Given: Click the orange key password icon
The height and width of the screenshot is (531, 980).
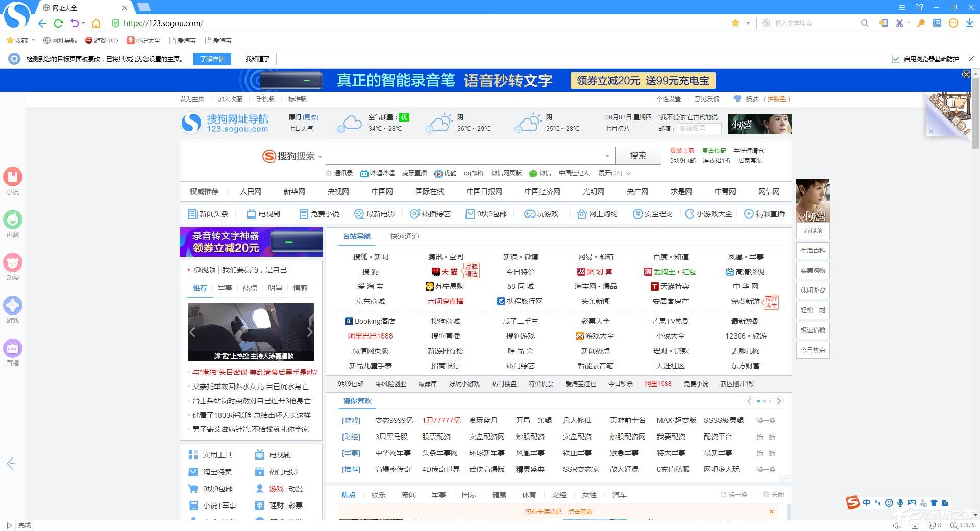Looking at the screenshot, I should [921, 23].
